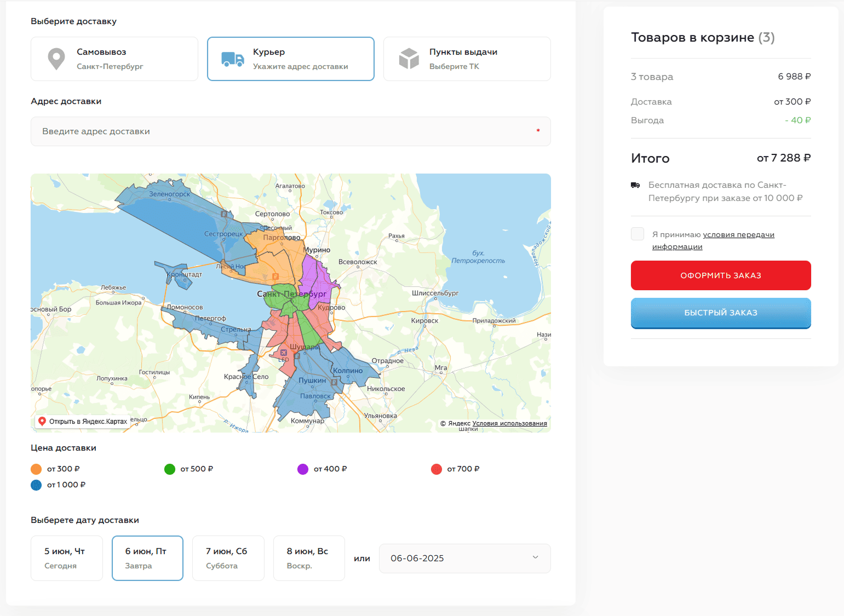Click the courier truck icon
The width and height of the screenshot is (844, 616).
[x=233, y=59]
